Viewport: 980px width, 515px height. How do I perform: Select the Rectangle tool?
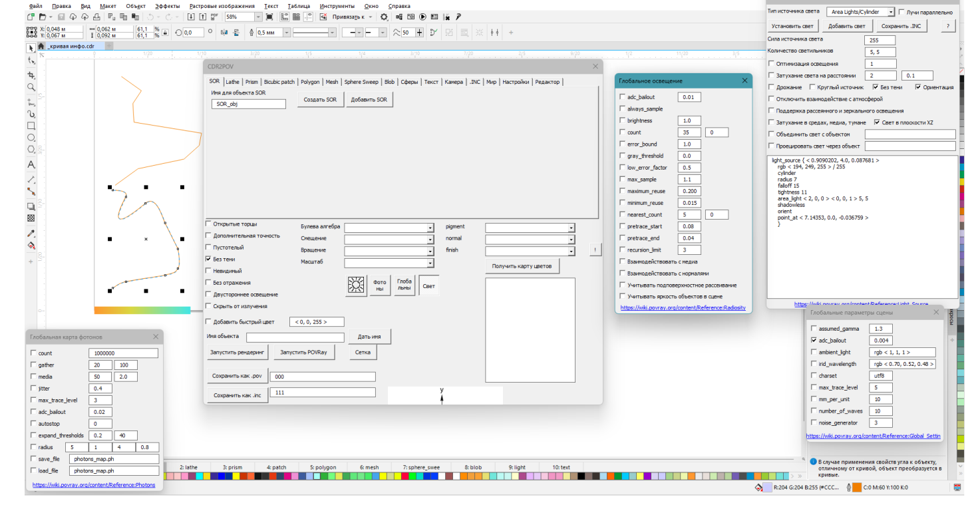pyautogui.click(x=31, y=126)
